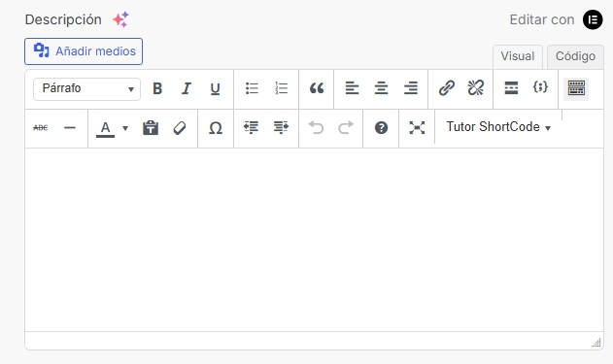Redo the last edit
613x364 pixels.
tap(346, 128)
